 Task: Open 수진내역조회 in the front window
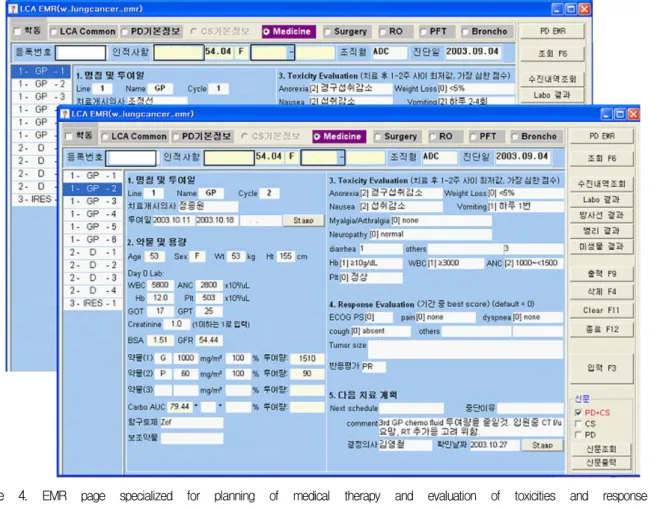tap(602, 183)
